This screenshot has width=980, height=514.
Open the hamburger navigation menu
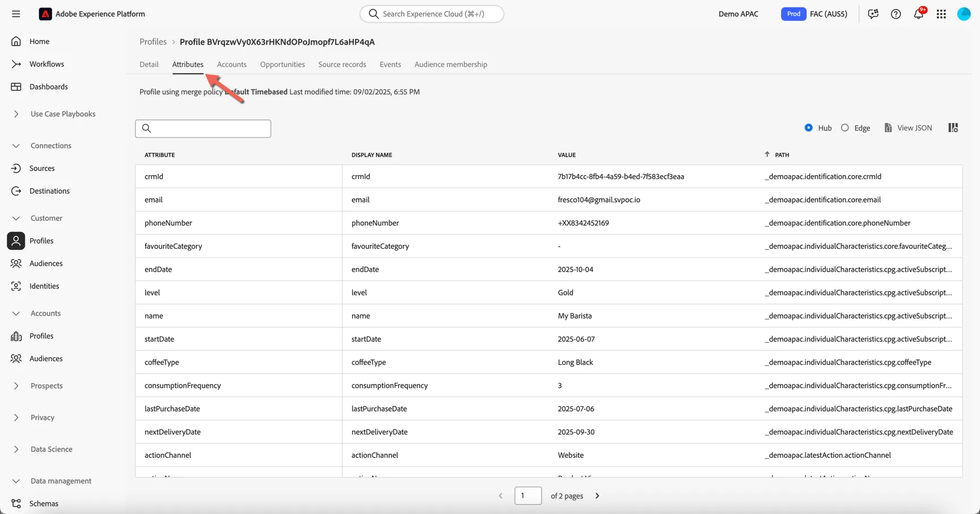pyautogui.click(x=16, y=14)
